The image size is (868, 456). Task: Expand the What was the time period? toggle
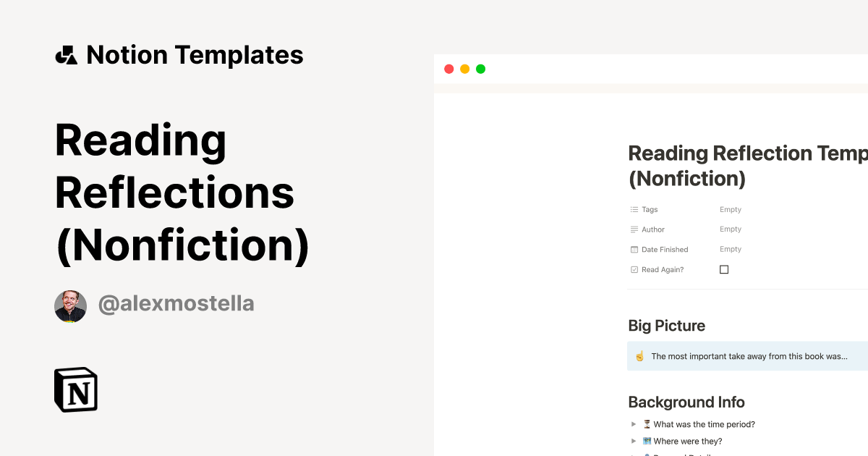[x=634, y=424]
